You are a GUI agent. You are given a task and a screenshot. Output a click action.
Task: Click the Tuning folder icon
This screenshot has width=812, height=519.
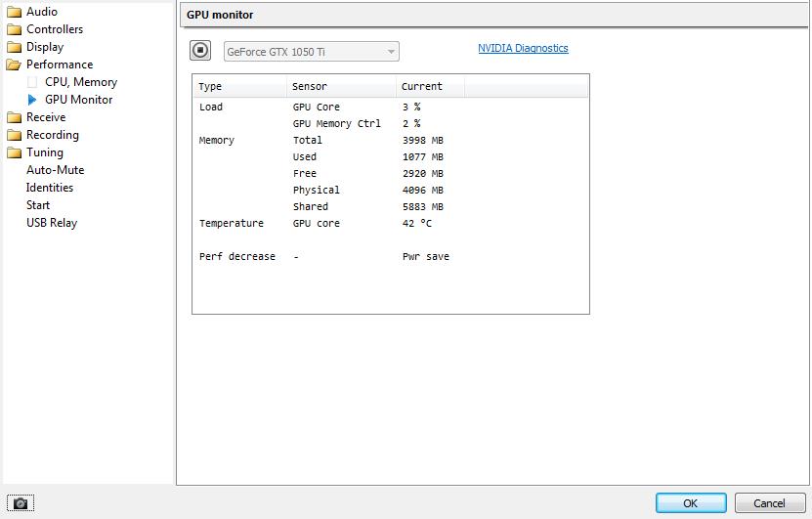14,152
